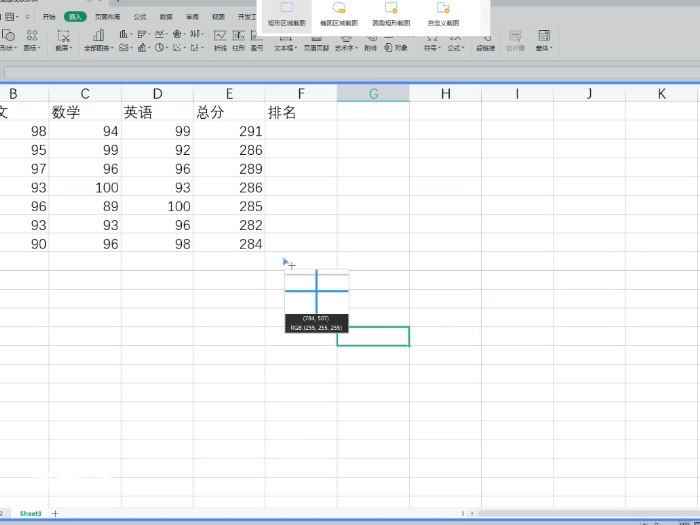This screenshot has height=525, width=700.
Task: Choose the 自定义截图 custom screenshot option
Action: point(444,13)
